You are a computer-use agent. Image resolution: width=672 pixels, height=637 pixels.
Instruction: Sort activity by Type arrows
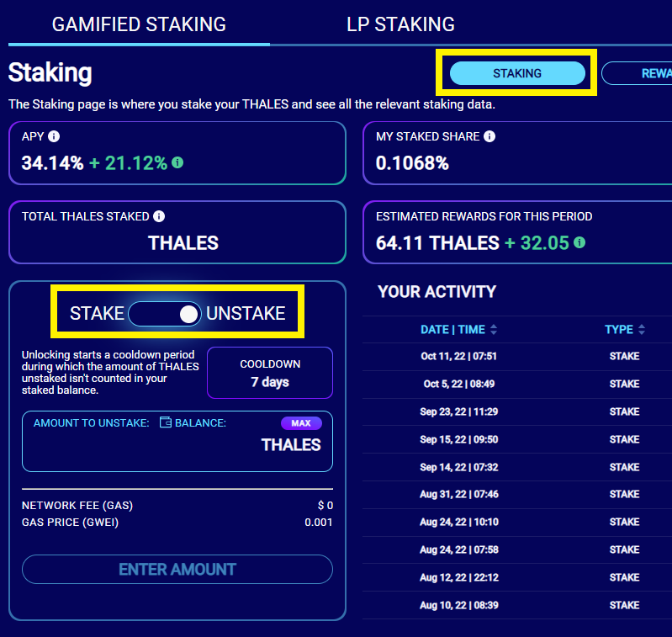642,329
